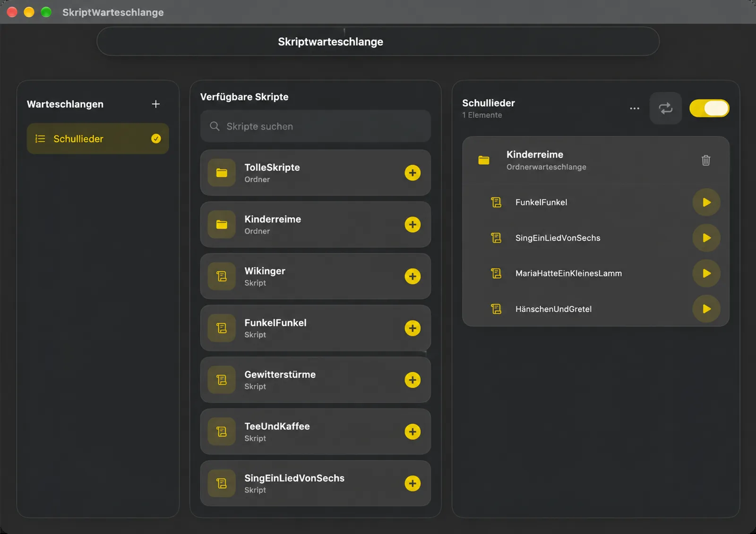
Task: Click the script icon next to MariaHatteEinKleinesLamm
Action: (x=496, y=273)
